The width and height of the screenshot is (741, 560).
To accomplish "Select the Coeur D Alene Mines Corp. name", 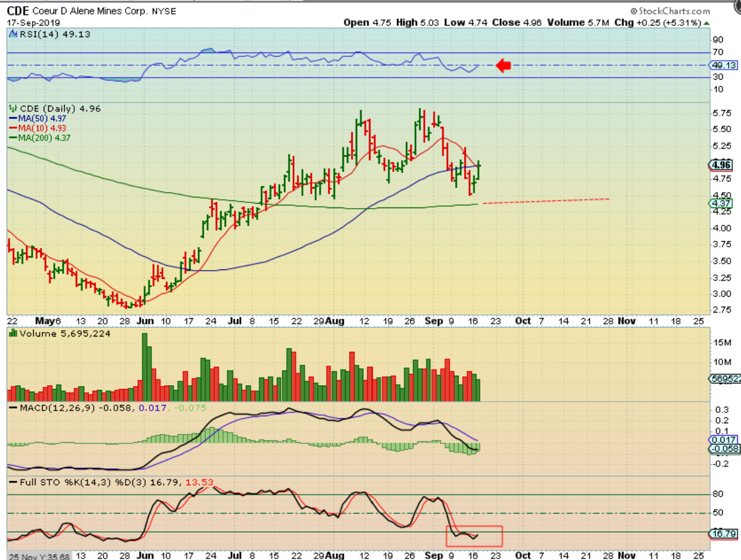I will pyautogui.click(x=90, y=11).
